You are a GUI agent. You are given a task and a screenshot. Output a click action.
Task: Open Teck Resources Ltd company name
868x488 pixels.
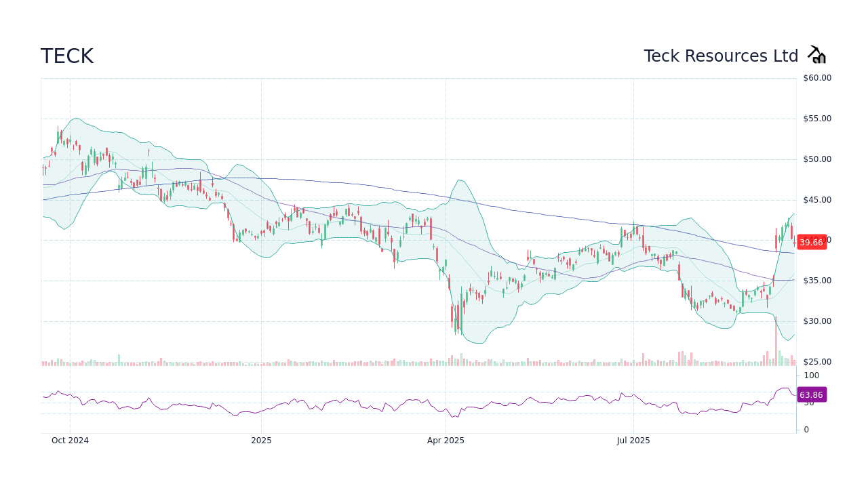(721, 56)
